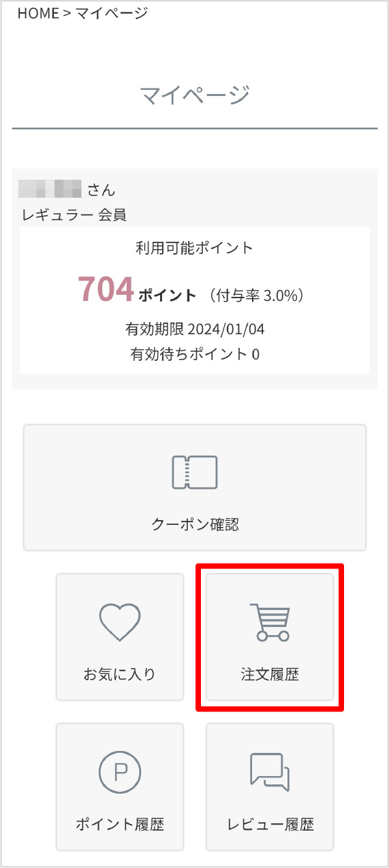
Task: Click the coupon ticket icon
Action: point(195,472)
